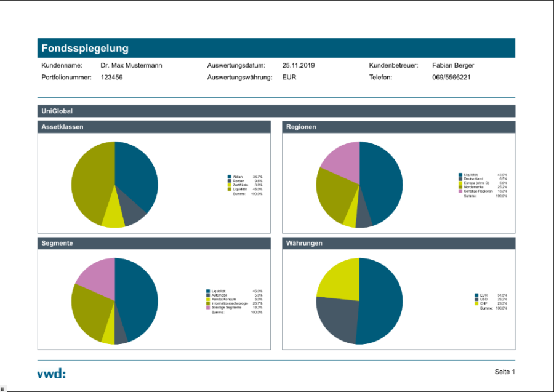The image size is (554, 392).
Task: Click the olive Liquidität slice in Assetklassen pie
Action: pos(91,182)
